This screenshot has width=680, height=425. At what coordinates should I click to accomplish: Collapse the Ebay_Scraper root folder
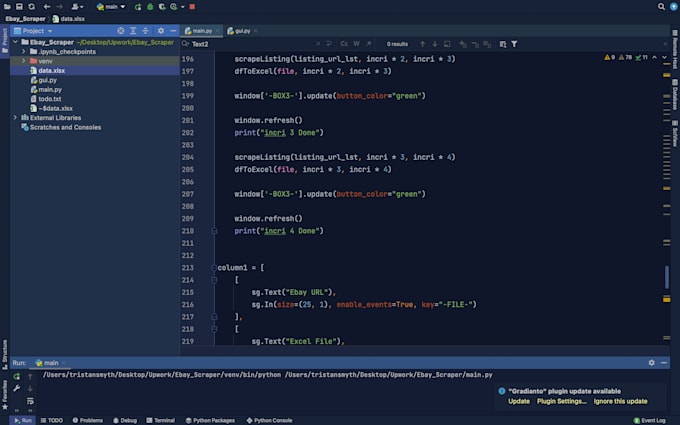tap(15, 42)
